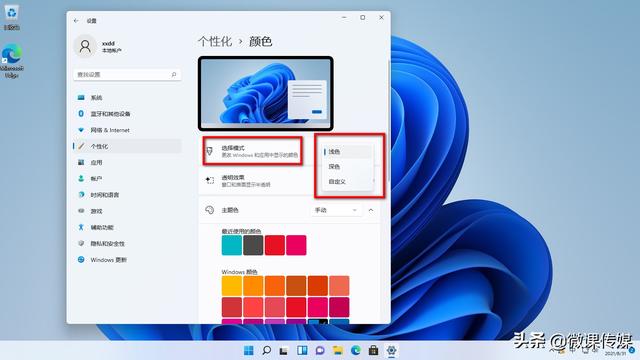Image resolution: width=640 pixels, height=360 pixels.
Task: Launch Microsoft Edge from the taskbar
Action: tap(356, 351)
